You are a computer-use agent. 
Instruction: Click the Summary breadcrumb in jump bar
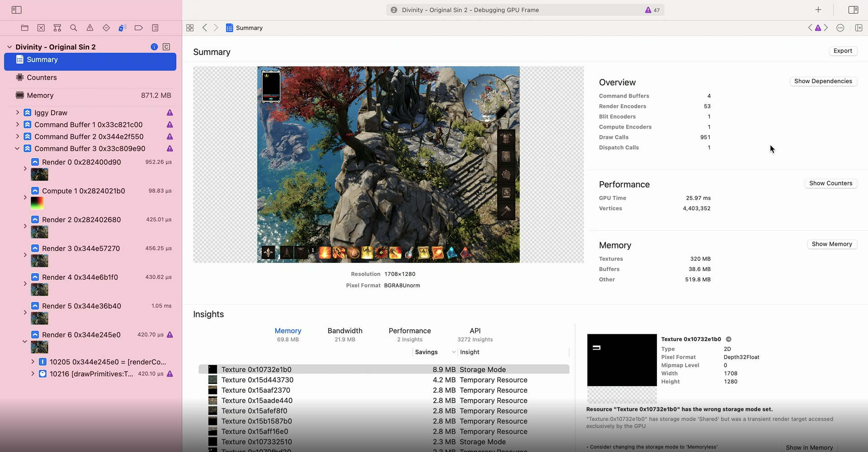(x=244, y=28)
